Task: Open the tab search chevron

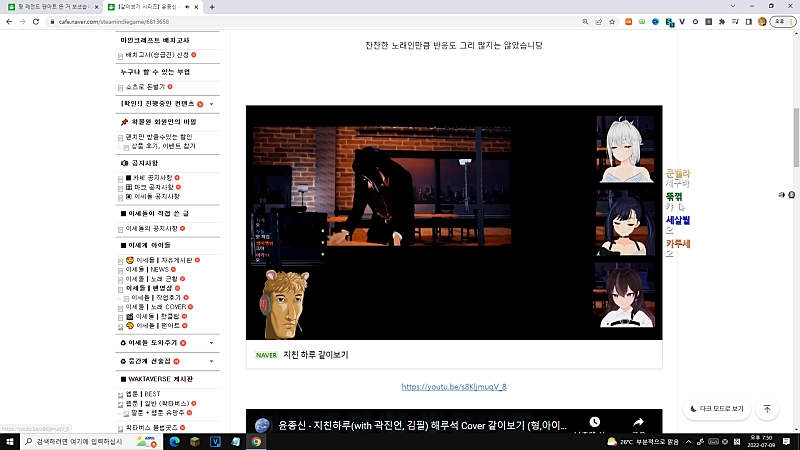Action: (733, 6)
